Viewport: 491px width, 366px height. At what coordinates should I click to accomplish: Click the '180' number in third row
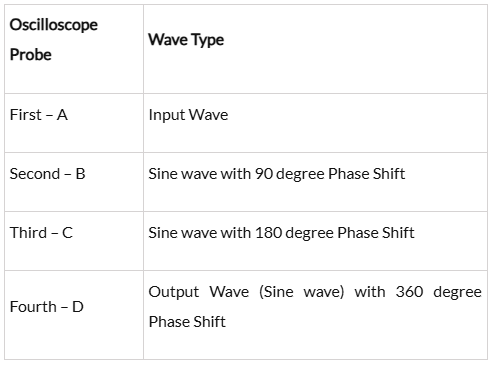pos(268,233)
